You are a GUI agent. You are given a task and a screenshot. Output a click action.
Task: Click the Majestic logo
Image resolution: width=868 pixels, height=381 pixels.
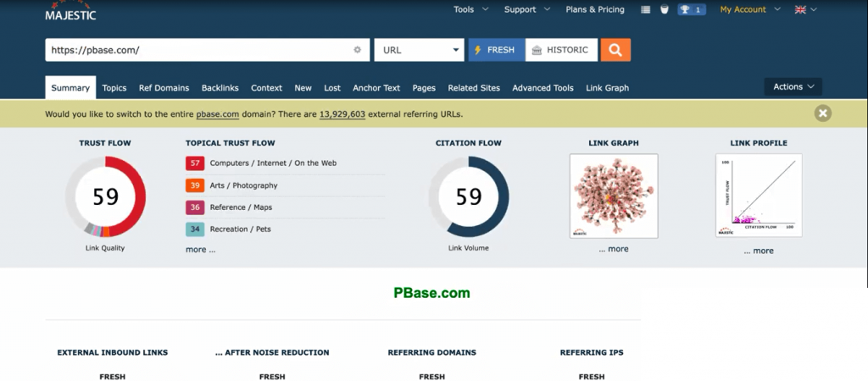pyautogui.click(x=70, y=11)
